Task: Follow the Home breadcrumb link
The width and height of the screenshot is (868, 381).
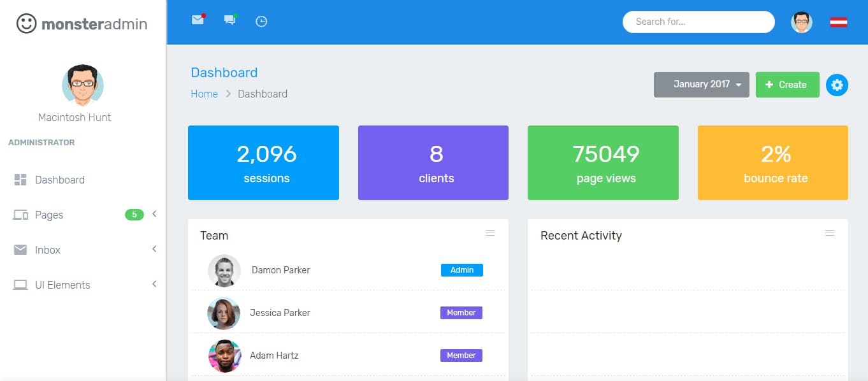Action: click(x=204, y=94)
